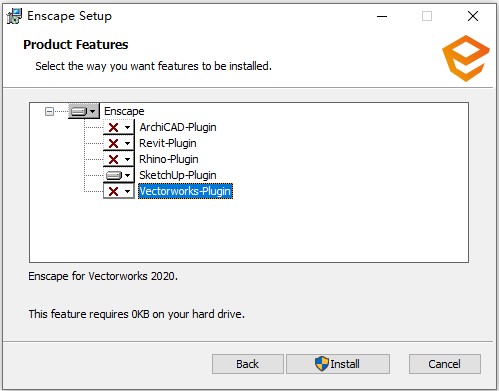Open ArchiCAD-Plugin install option dropdown
The height and width of the screenshot is (391, 499).
click(119, 127)
